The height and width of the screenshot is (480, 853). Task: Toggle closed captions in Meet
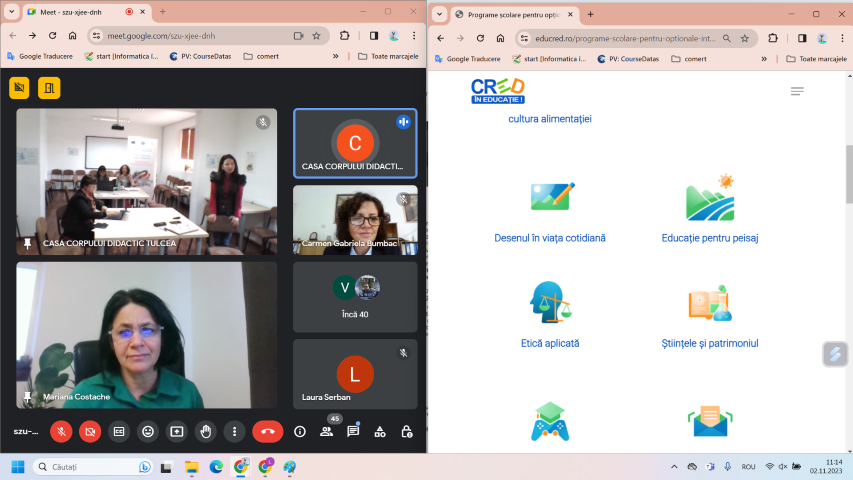119,432
